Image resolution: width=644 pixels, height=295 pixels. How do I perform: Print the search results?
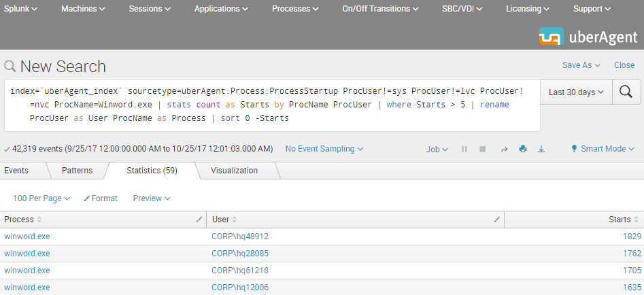coord(522,149)
